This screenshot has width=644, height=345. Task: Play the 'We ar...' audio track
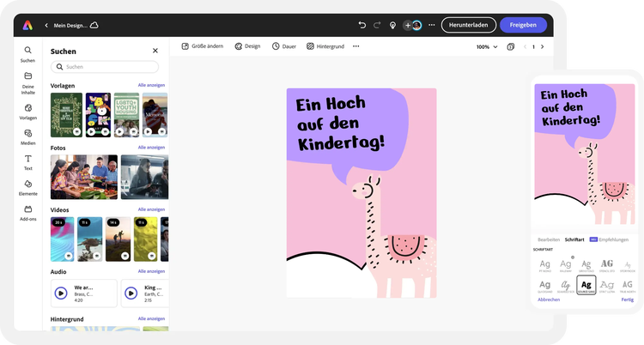tap(61, 294)
